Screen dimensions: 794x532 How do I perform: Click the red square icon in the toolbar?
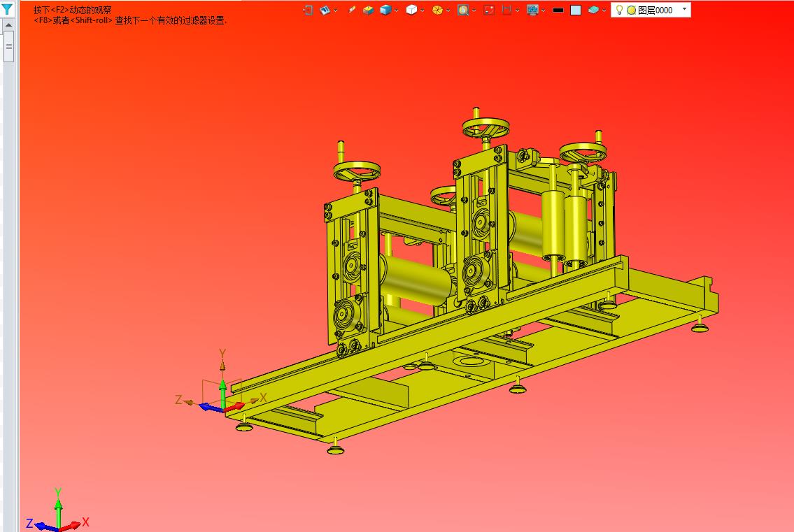(x=489, y=10)
